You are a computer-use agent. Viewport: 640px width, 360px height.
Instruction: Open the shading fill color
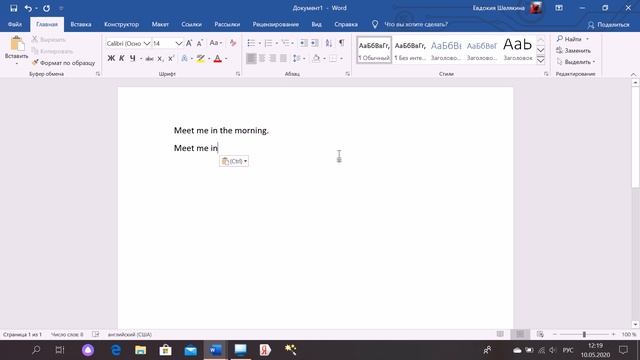click(316, 58)
